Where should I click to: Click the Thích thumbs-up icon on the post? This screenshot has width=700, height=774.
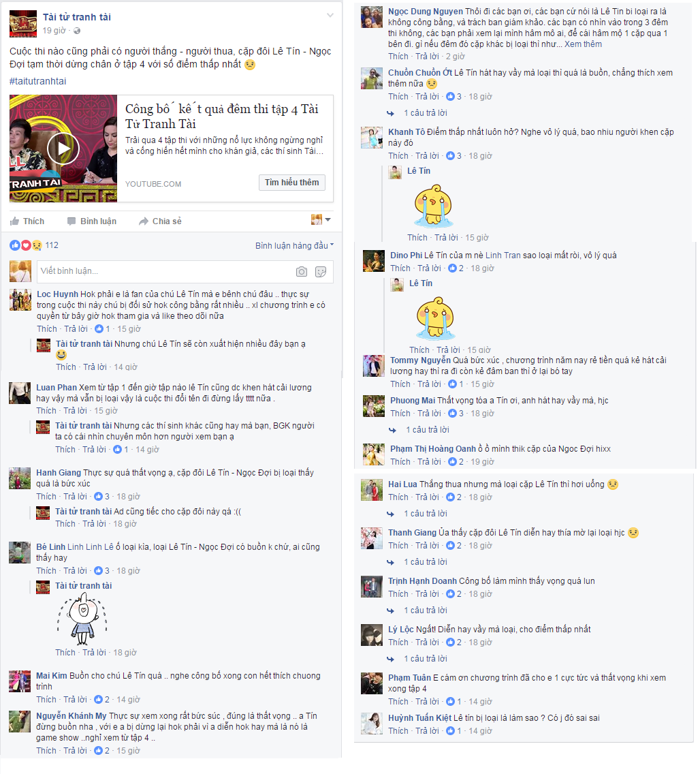point(15,221)
